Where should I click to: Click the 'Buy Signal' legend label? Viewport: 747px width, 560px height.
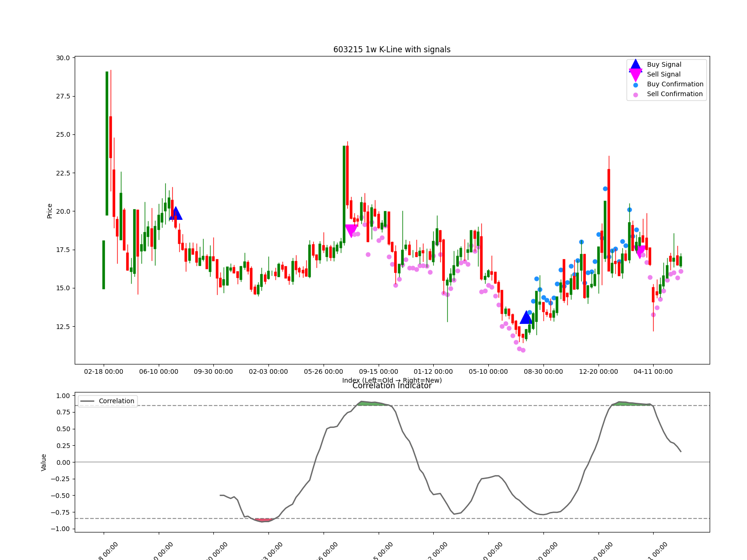[664, 65]
